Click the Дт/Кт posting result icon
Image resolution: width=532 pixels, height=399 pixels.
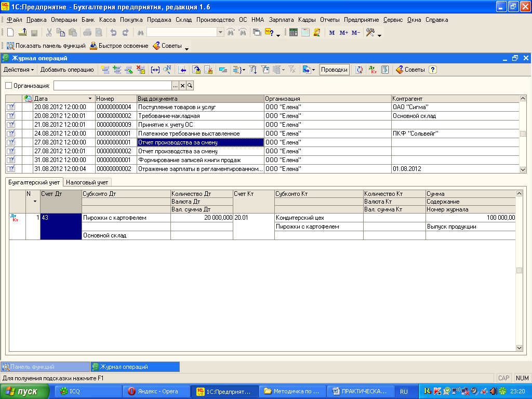(373, 70)
